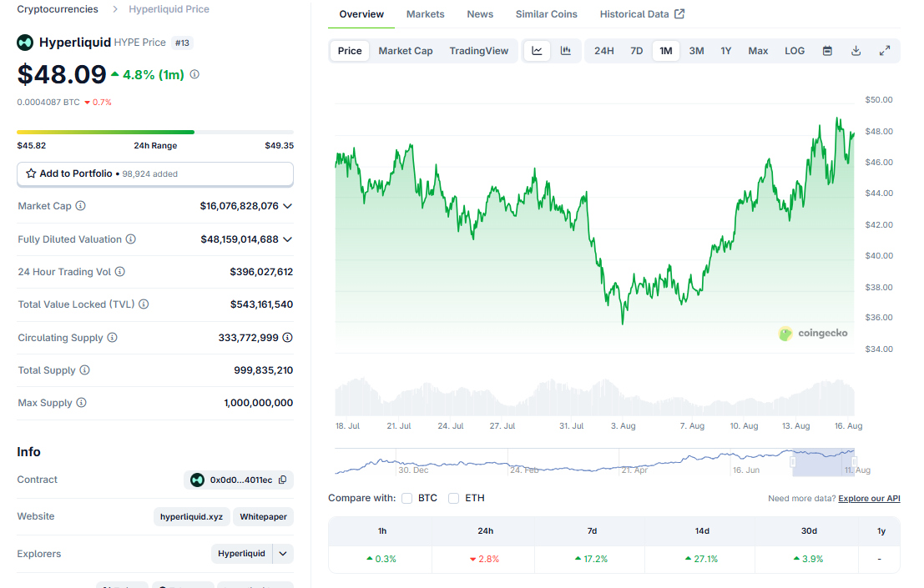
Task: Go to Cryptocurrencies breadcrumb link
Action: (58, 9)
